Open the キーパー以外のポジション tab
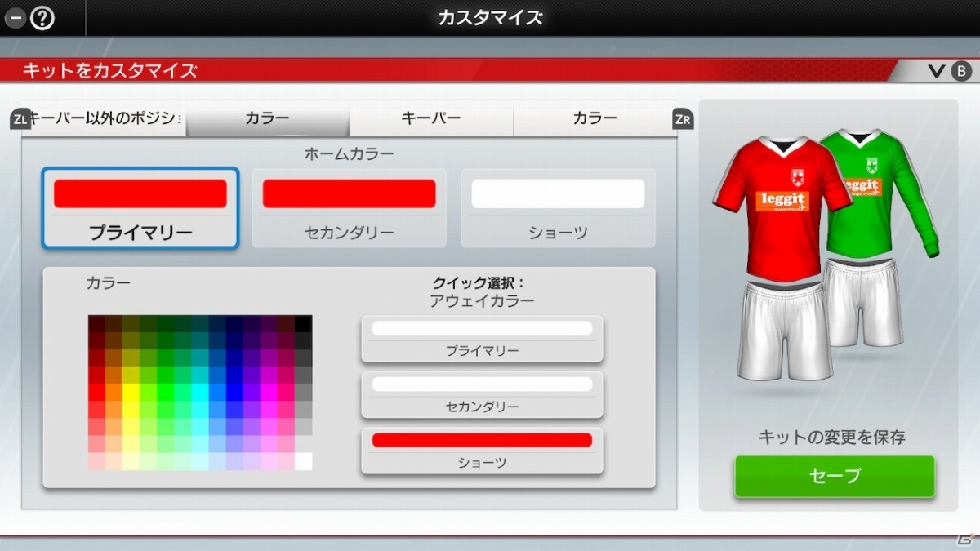The image size is (980, 551). (x=104, y=119)
